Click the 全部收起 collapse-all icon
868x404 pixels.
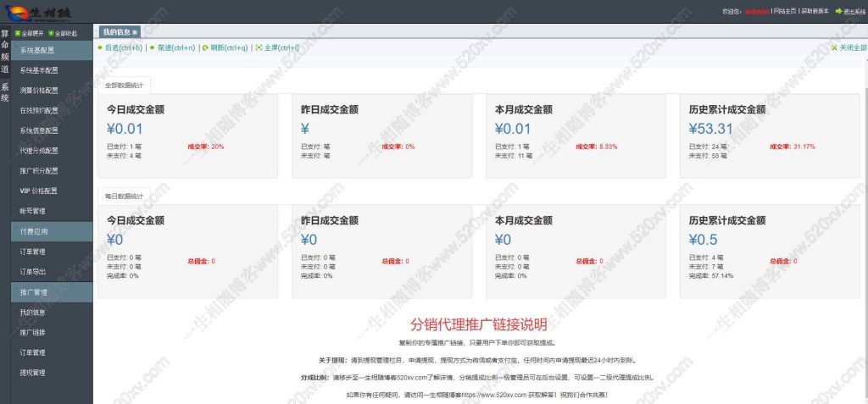coord(51,33)
